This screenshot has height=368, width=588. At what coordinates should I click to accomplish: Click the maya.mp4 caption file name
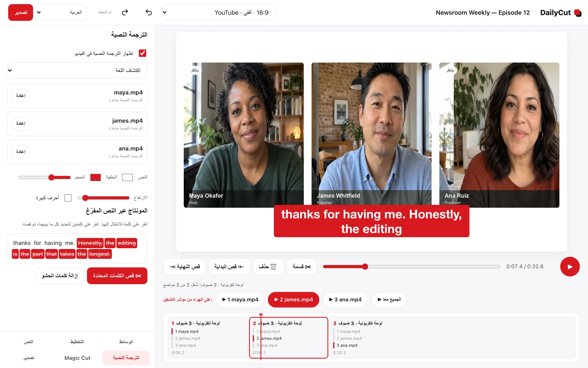point(128,92)
